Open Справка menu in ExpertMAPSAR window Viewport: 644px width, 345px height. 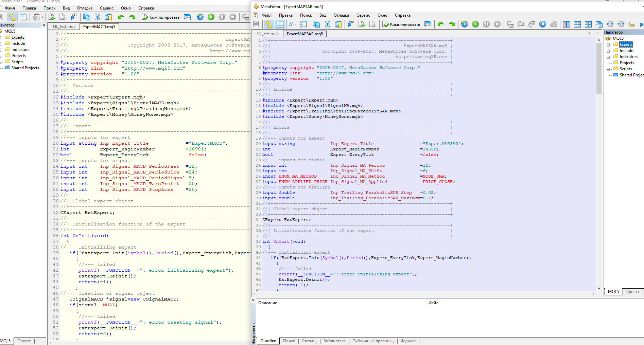tap(403, 15)
